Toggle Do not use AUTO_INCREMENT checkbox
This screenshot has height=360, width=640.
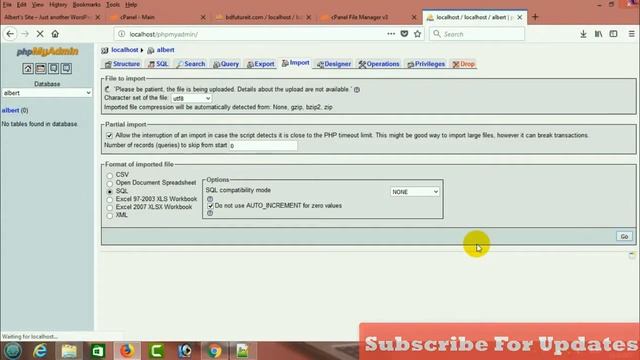[x=210, y=206]
